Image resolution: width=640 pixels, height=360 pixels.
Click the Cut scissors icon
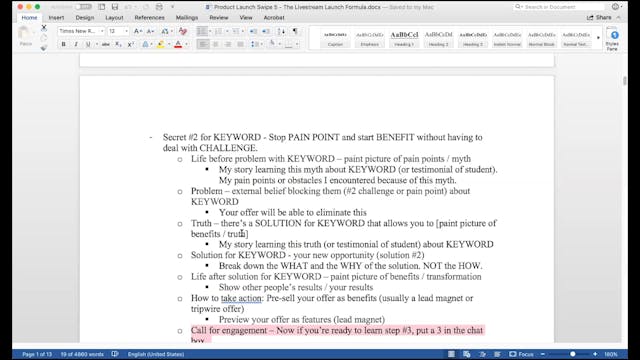pyautogui.click(x=44, y=28)
